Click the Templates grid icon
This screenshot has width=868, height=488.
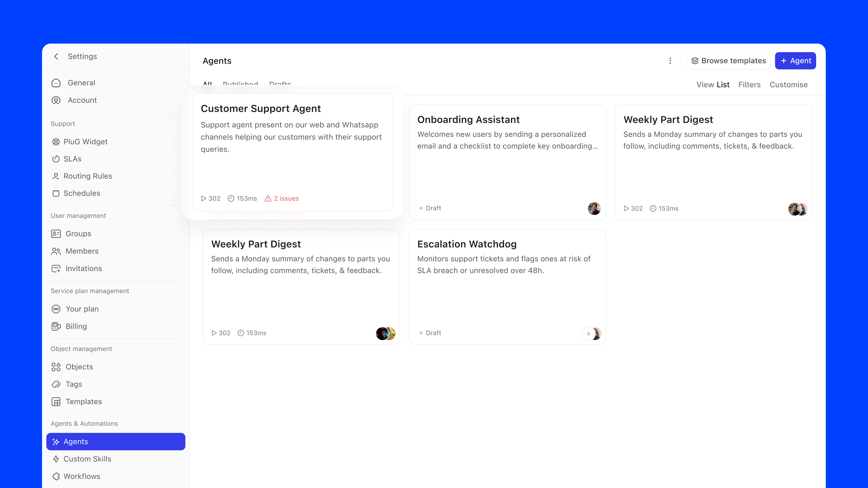coord(56,402)
